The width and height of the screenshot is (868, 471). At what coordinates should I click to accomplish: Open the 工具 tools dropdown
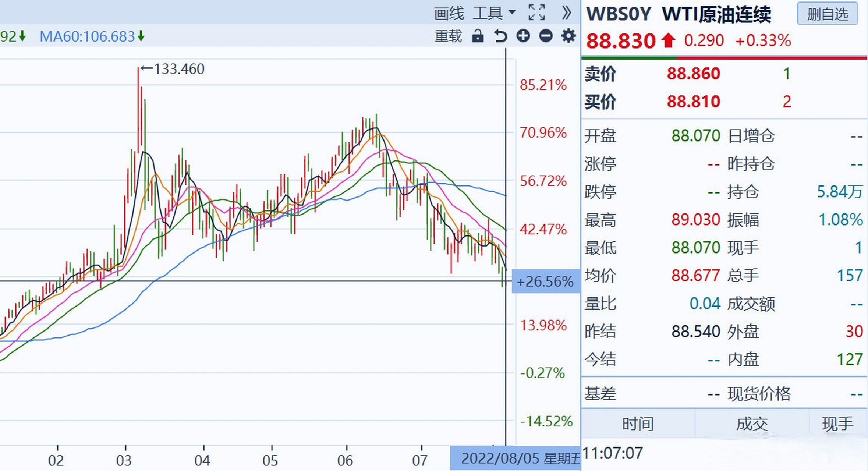[494, 14]
